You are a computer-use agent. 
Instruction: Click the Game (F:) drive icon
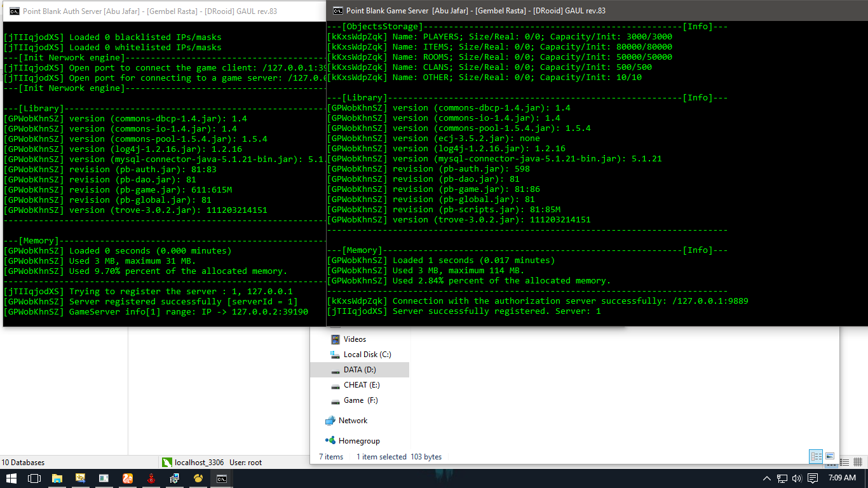click(336, 401)
